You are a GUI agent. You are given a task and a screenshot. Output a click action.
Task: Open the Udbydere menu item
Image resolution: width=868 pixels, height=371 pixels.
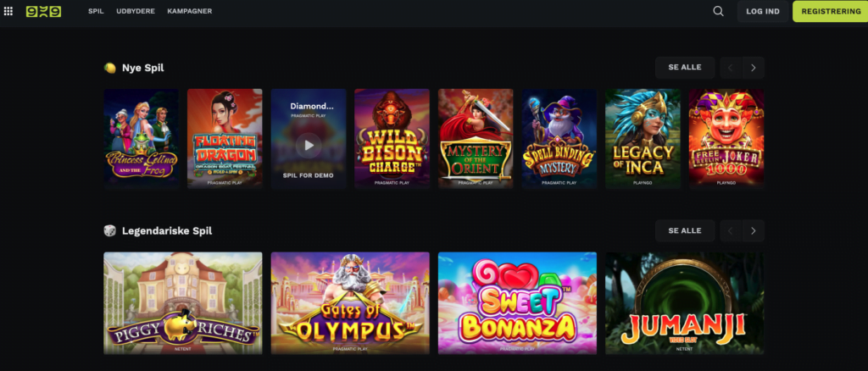point(136,11)
